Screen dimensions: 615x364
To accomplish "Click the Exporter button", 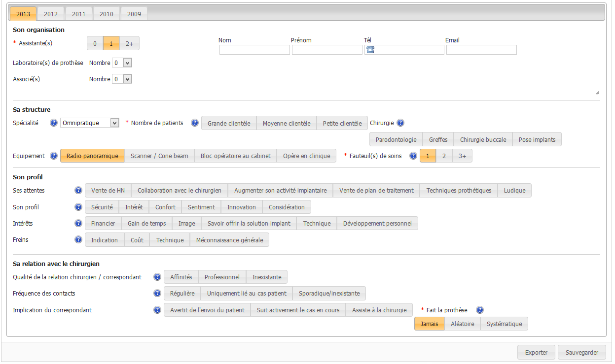I will (x=536, y=353).
